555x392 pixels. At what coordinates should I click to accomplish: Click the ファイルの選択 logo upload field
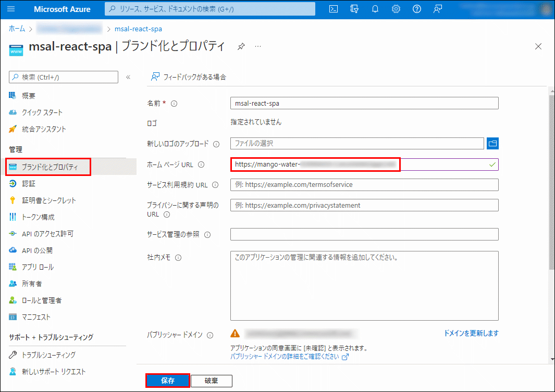tap(357, 143)
